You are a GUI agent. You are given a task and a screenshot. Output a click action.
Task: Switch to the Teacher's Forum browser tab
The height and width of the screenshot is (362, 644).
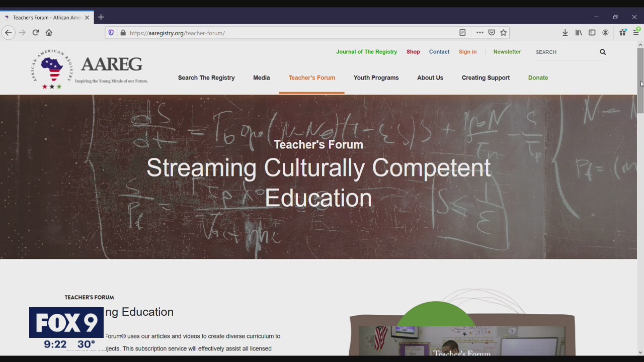(45, 17)
